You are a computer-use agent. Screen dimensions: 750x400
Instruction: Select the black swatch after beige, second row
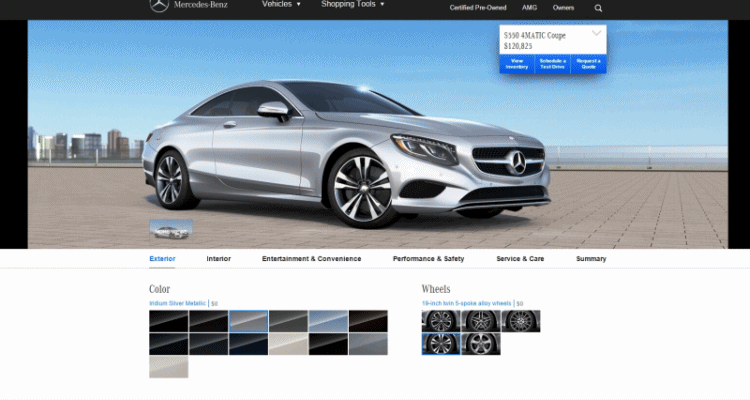pos(328,344)
